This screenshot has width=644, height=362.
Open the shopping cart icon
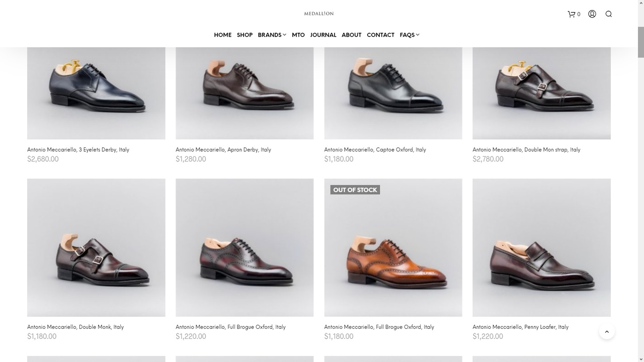point(572,14)
